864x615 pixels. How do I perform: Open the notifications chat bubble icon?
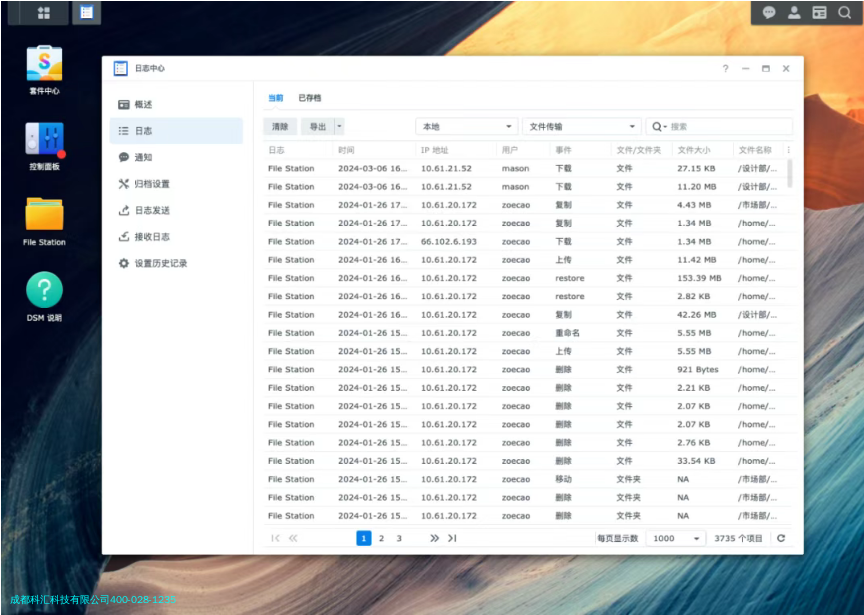(769, 13)
